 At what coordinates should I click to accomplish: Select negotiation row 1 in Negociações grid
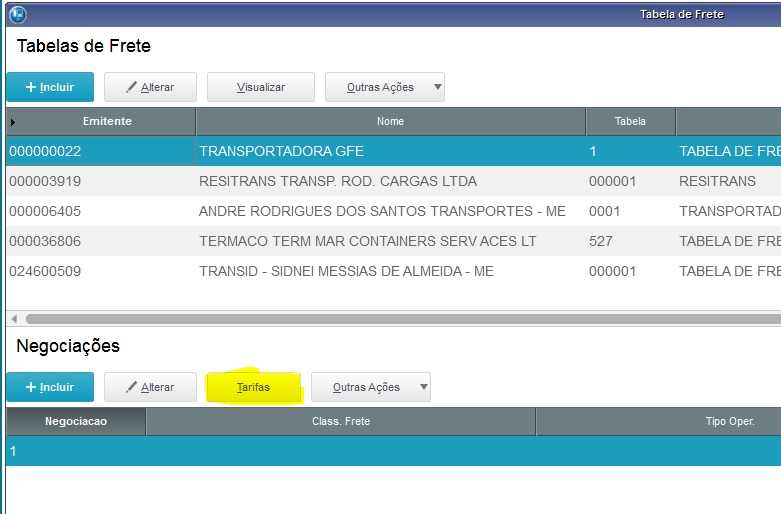click(393, 451)
